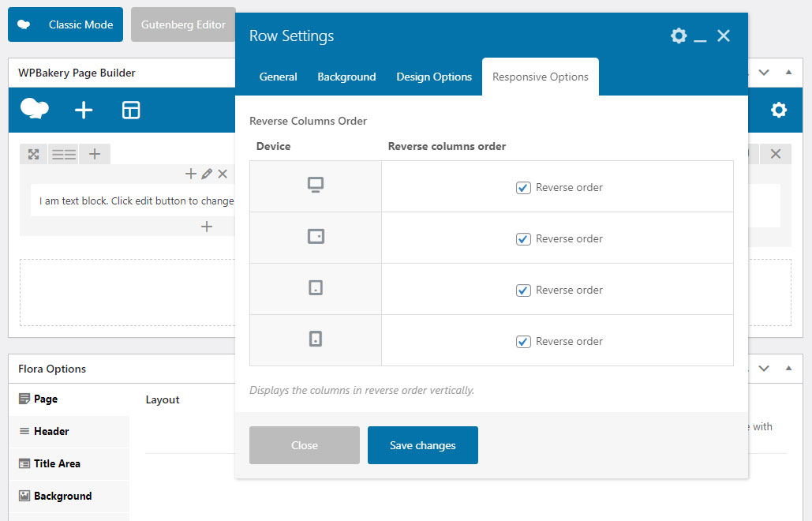Toggle Reverse order for portrait tablet
Viewport: 812px width, 521px height.
(x=522, y=290)
